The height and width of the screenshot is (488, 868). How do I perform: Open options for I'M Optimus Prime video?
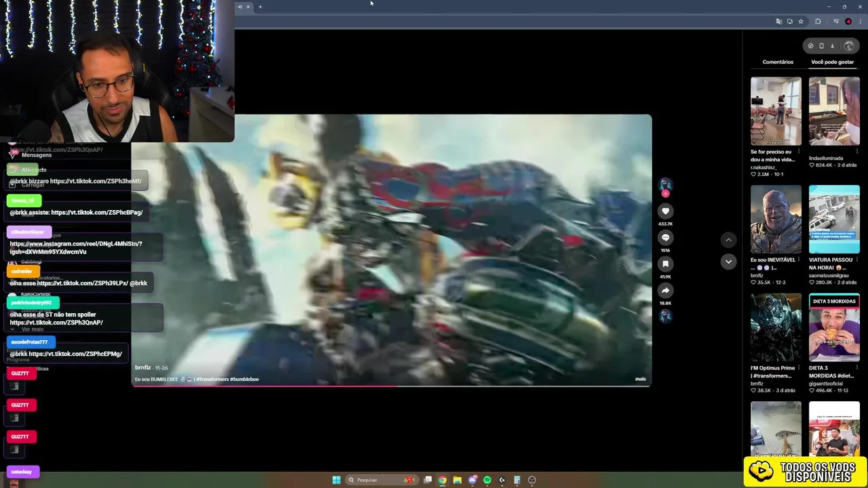point(798,368)
